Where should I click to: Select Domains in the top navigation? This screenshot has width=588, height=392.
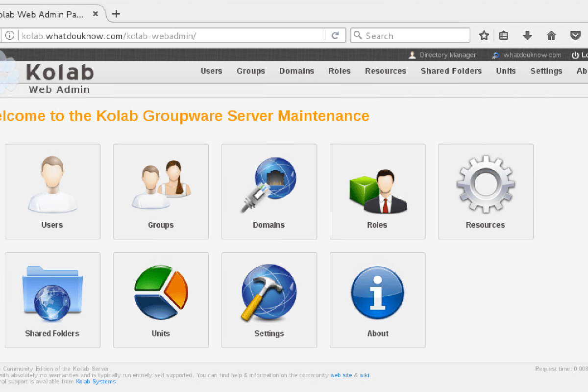coord(296,71)
